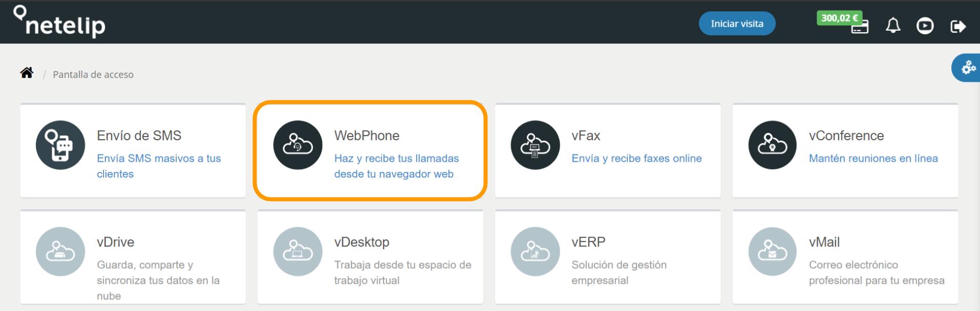
Task: Open the vDrive title
Action: 115,242
